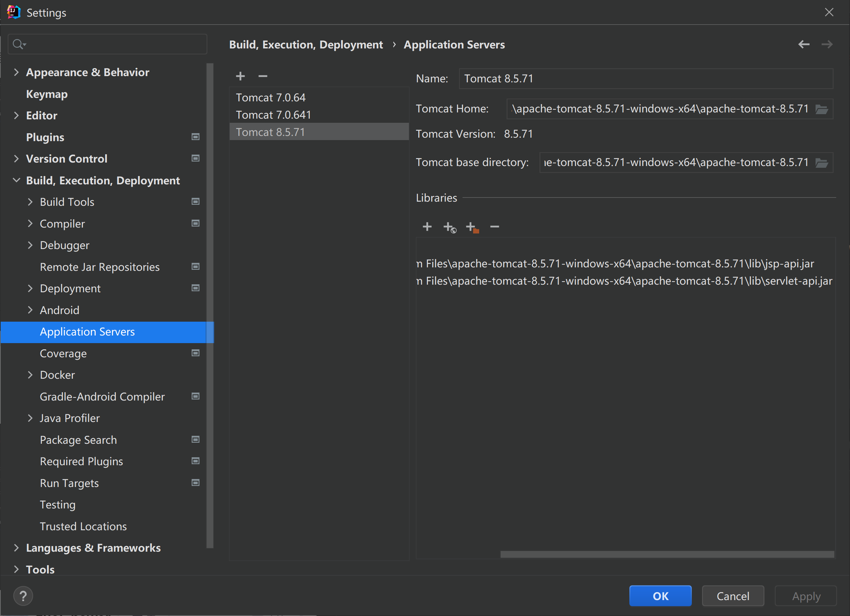Click the project-level icon next to Package Search
Viewport: 850px width, 616px height.
click(x=195, y=439)
